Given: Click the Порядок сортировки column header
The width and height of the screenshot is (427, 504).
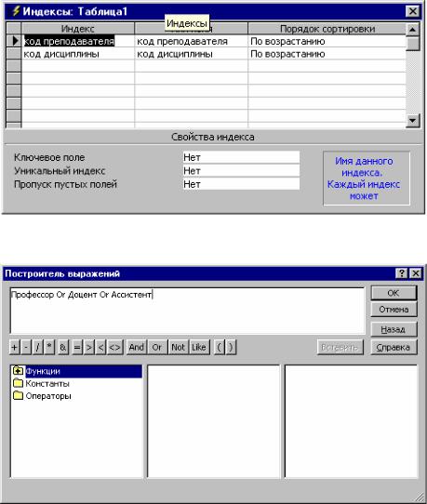Looking at the screenshot, I should [x=327, y=29].
